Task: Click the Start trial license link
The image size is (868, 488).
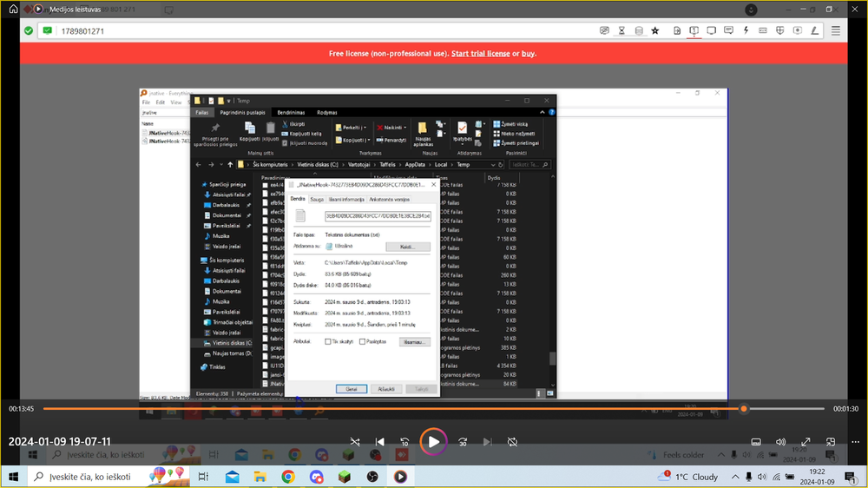Action: click(481, 54)
